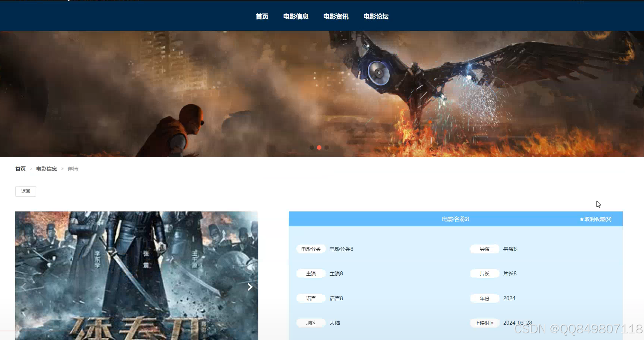Click the 语言 label pill
The height and width of the screenshot is (340, 644).
pyautogui.click(x=311, y=298)
